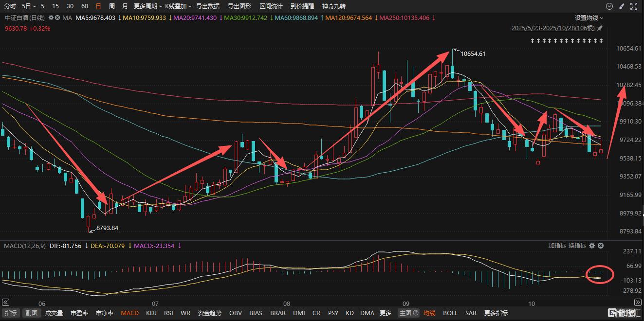Screen dimensions: 644x321
Task: Open the main chart MA settings gear
Action: coord(51,18)
